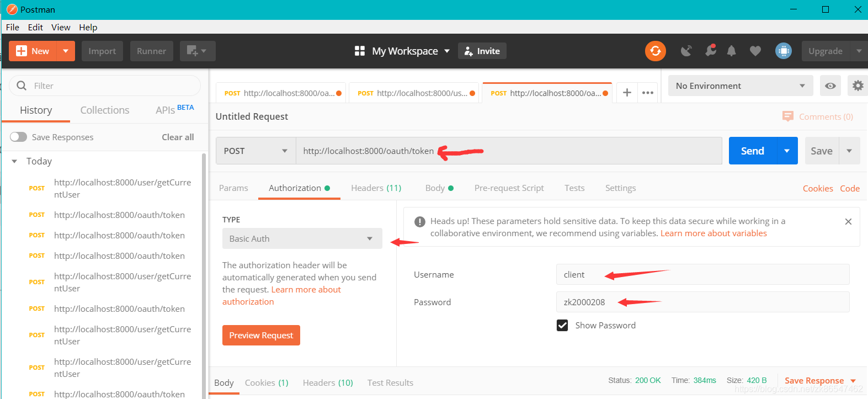
Task: Open the File menu
Action: [13, 27]
